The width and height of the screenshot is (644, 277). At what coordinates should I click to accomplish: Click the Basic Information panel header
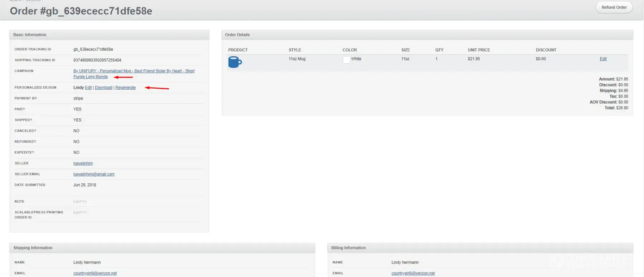(30, 35)
